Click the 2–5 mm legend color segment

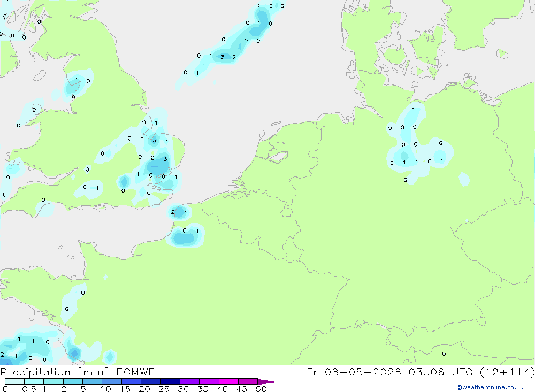(73, 381)
